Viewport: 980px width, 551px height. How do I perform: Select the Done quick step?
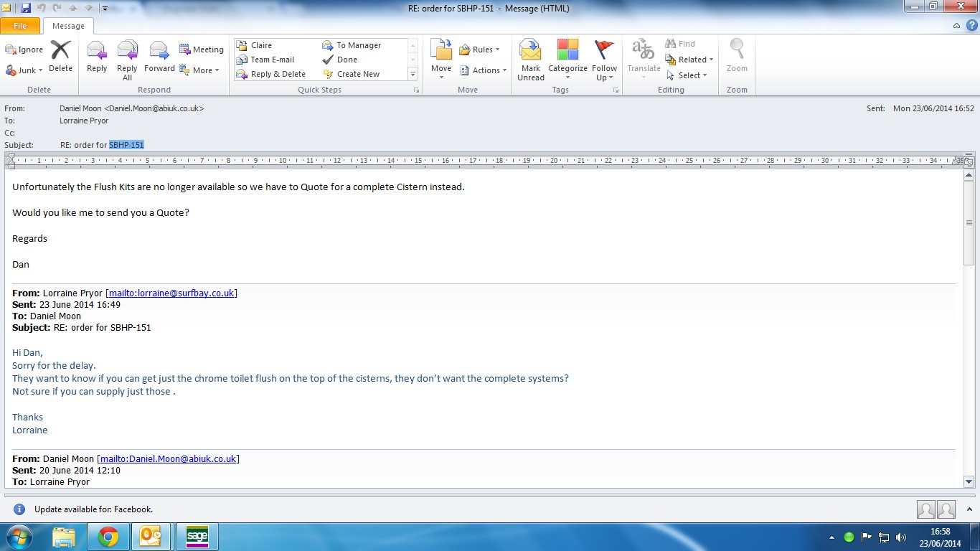click(347, 60)
